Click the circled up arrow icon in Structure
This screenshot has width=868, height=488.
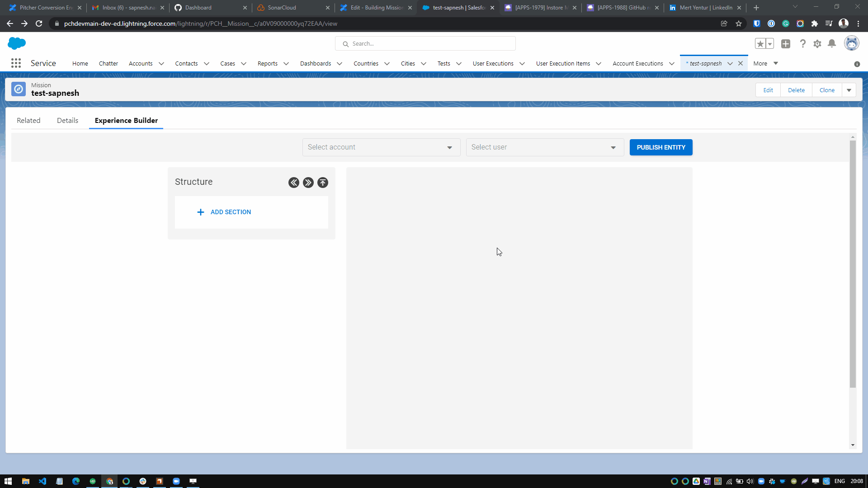point(323,183)
